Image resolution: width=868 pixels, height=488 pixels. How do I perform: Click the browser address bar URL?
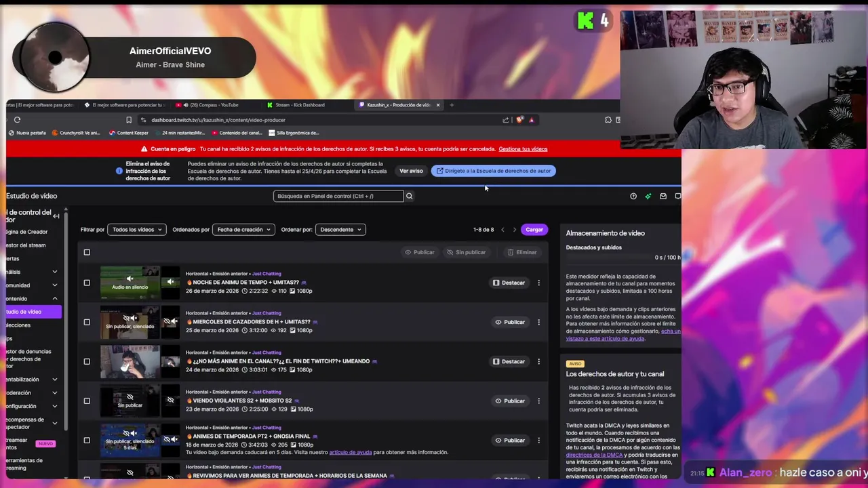click(218, 120)
